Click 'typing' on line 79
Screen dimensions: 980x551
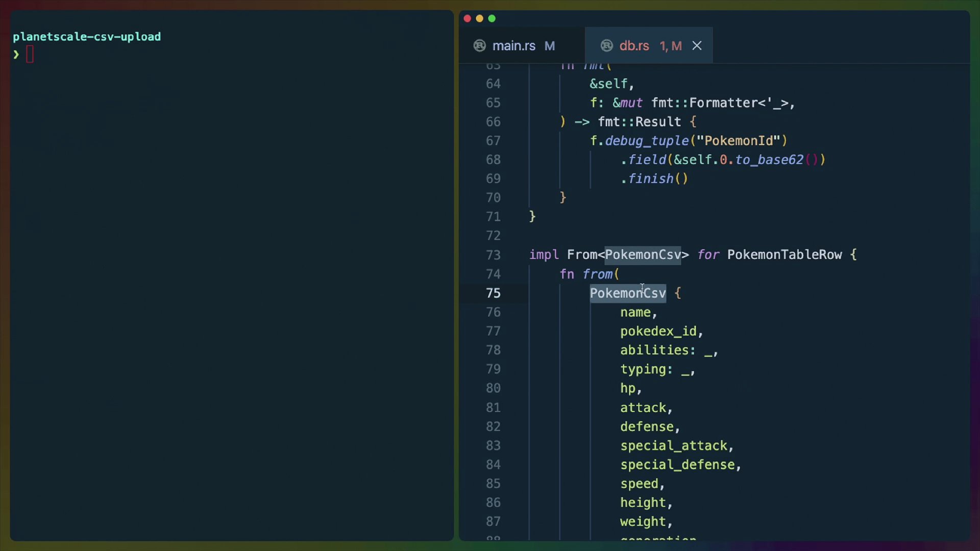point(643,369)
